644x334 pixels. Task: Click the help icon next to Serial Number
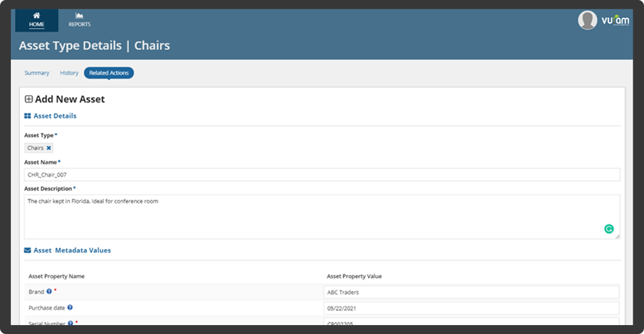click(70, 323)
